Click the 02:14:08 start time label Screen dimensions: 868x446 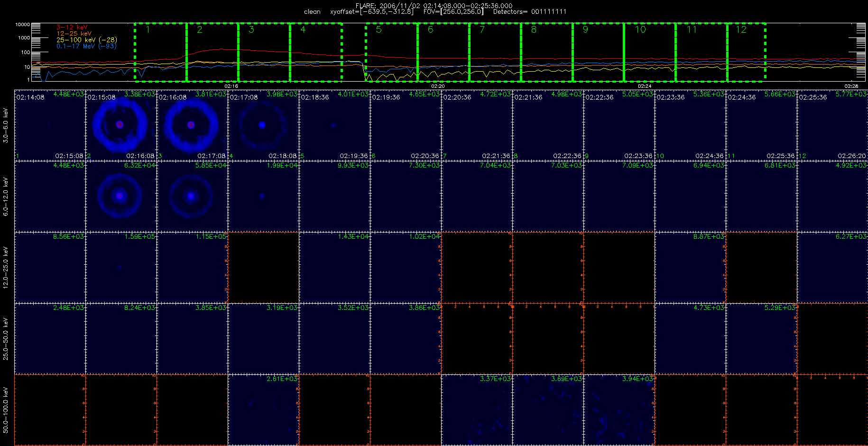(x=30, y=97)
